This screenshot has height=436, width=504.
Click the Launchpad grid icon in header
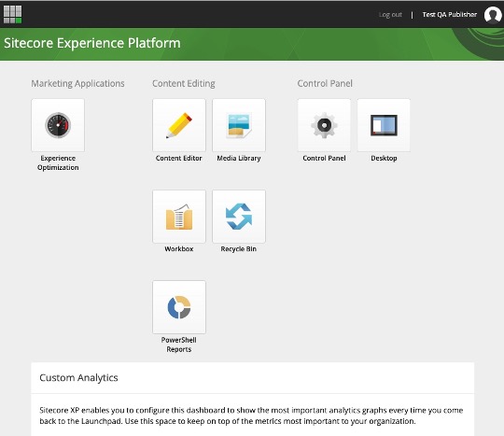[x=12, y=14]
